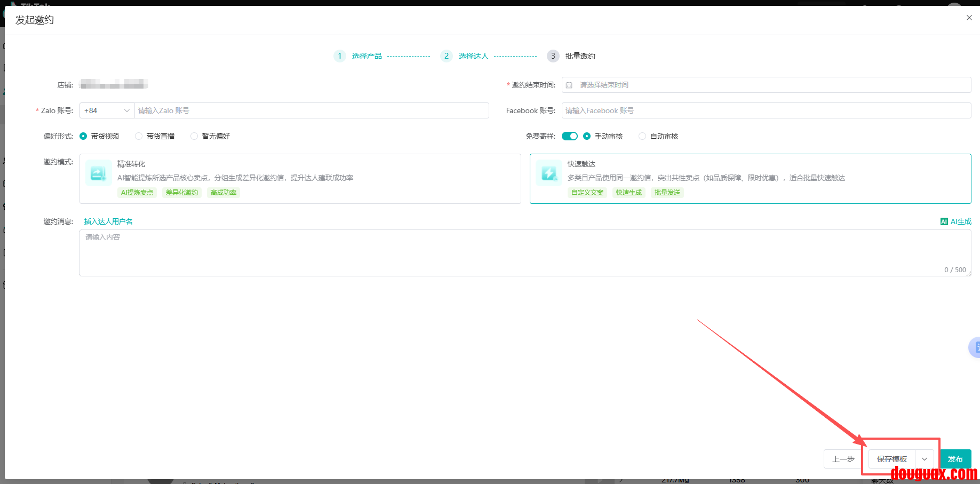Go to step 2 选择达人
Image resolution: width=980 pixels, height=484 pixels.
point(473,56)
